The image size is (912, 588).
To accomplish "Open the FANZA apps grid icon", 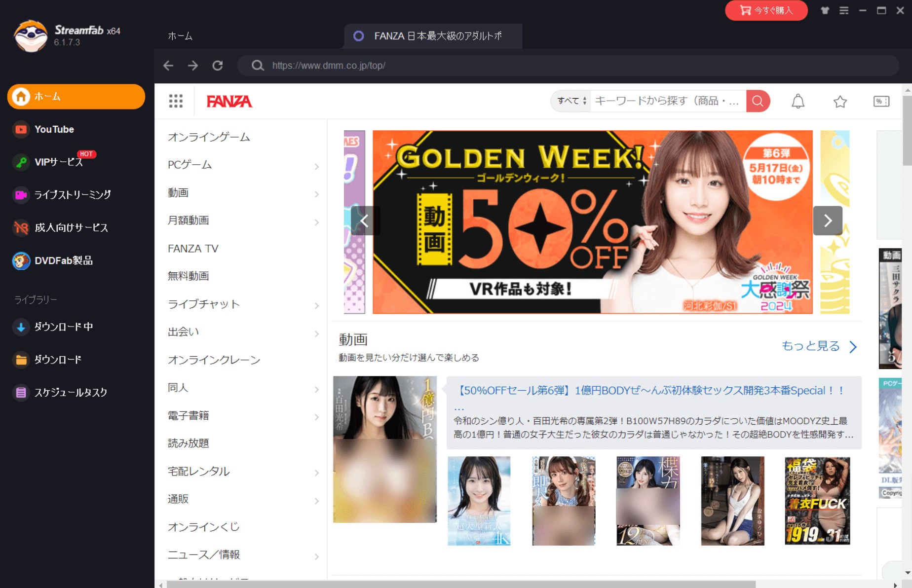I will pos(176,101).
